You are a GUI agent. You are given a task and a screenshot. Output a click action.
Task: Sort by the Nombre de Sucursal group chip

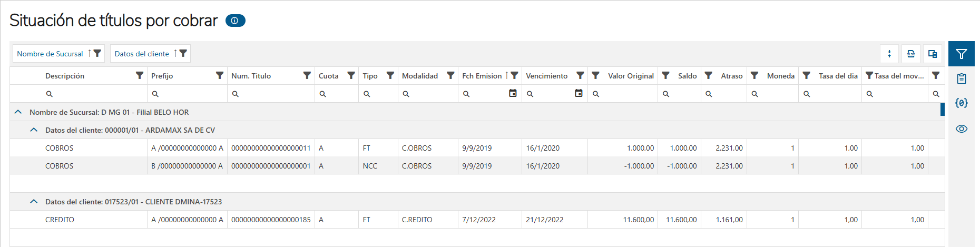coord(50,54)
